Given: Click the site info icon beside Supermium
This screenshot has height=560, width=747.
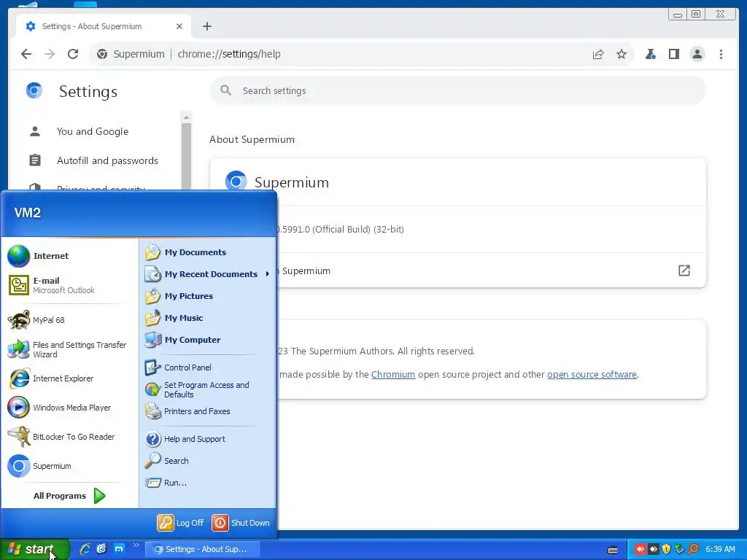Looking at the screenshot, I should pyautogui.click(x=102, y=54).
